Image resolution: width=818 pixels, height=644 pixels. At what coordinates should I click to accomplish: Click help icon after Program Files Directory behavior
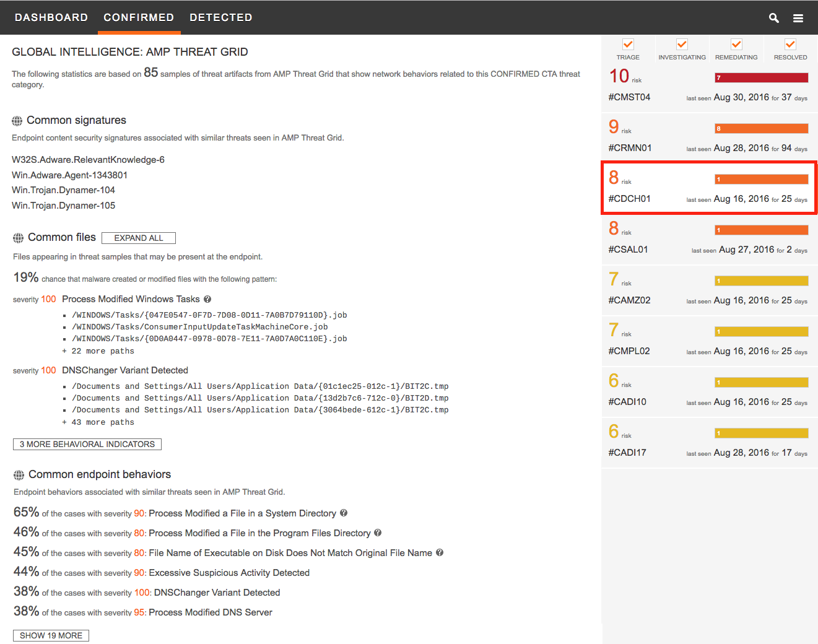[378, 533]
